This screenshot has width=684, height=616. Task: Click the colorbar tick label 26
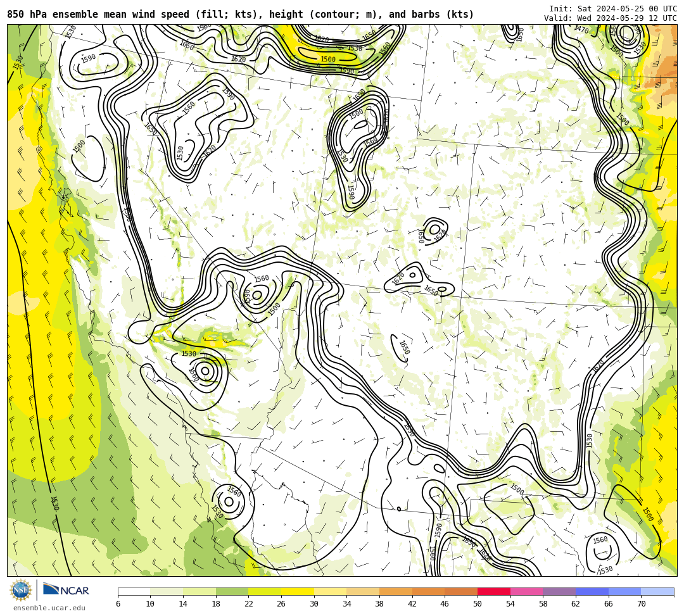[281, 604]
